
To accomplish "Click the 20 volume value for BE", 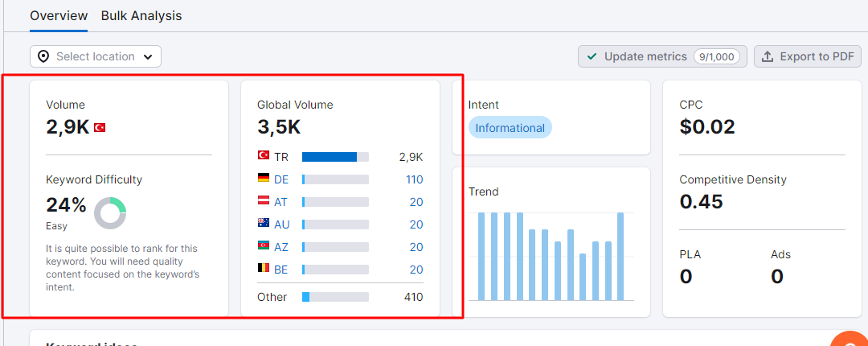I will pos(416,270).
